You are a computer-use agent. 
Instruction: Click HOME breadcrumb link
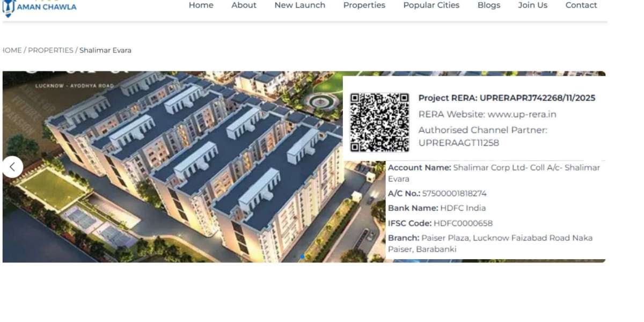pos(12,50)
